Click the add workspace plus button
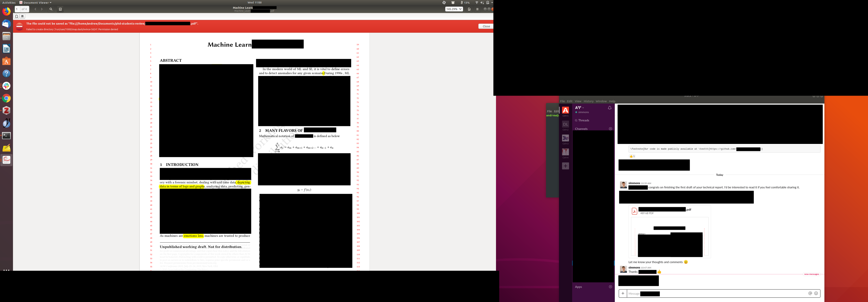868x302 pixels. point(565,166)
